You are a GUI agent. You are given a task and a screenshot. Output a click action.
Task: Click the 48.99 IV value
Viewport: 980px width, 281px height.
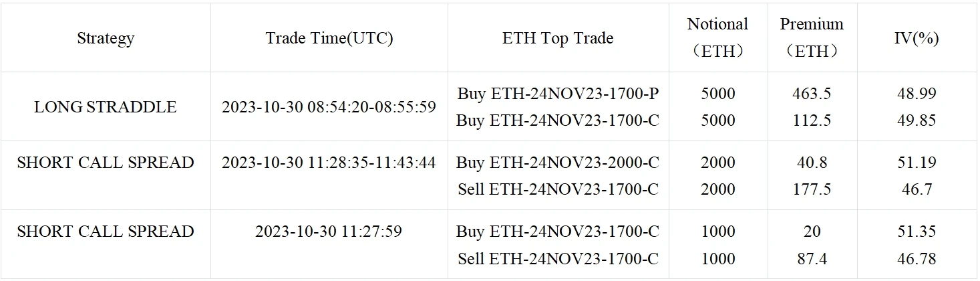click(917, 94)
